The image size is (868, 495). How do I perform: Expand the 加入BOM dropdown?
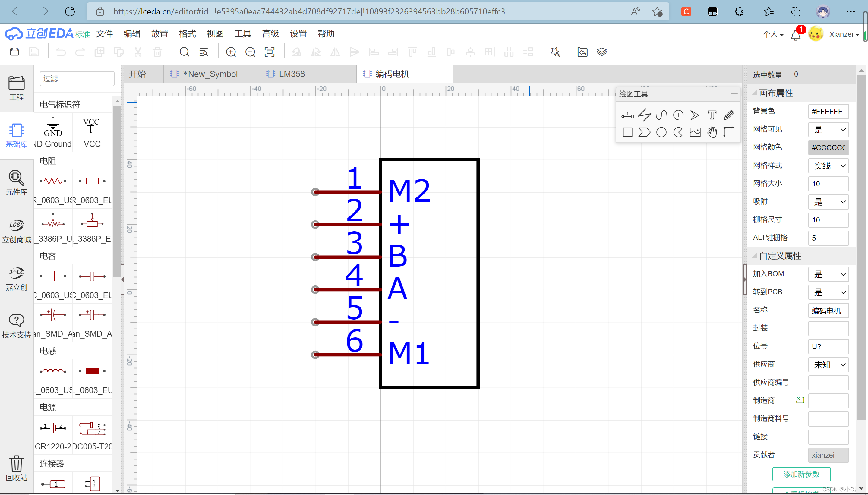(828, 274)
